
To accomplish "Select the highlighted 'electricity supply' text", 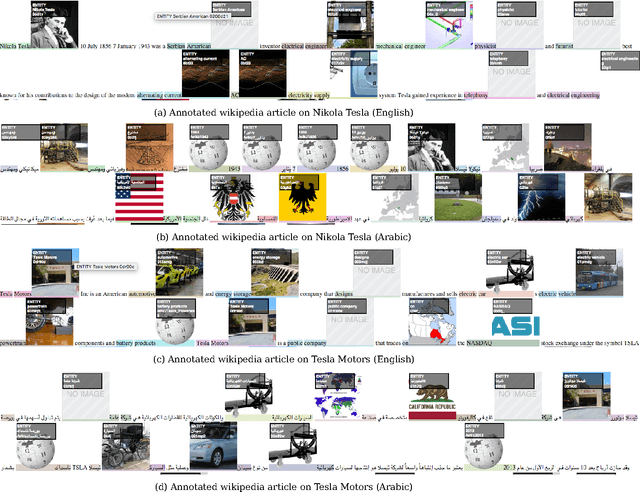I will 309,95.
